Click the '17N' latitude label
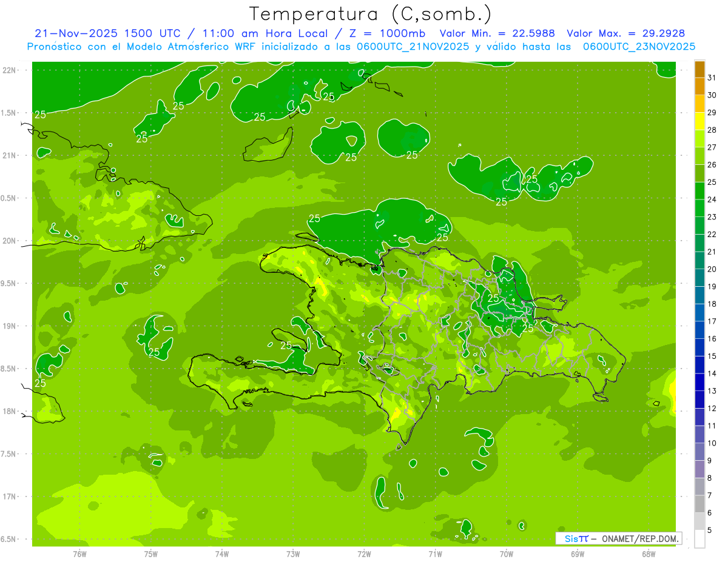 pos(9,497)
